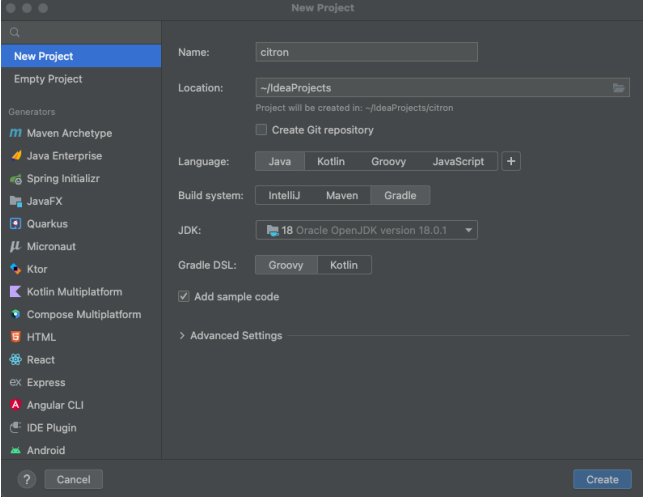Click the JDK 18 folder icon
Image resolution: width=645 pixels, height=497 pixels.
(x=273, y=230)
